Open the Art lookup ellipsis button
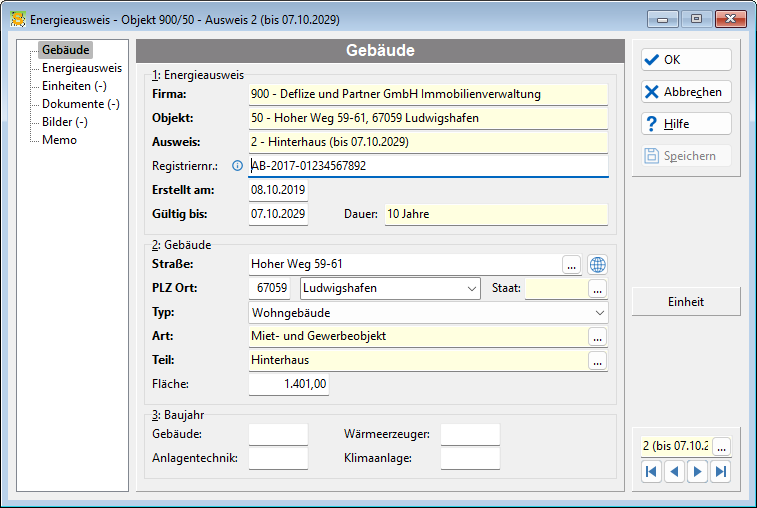The width and height of the screenshot is (757, 508). pyautogui.click(x=597, y=337)
